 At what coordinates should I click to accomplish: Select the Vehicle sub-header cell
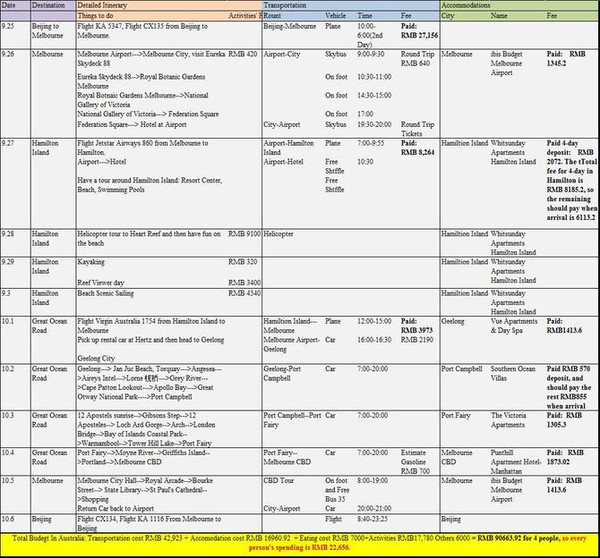(337, 17)
